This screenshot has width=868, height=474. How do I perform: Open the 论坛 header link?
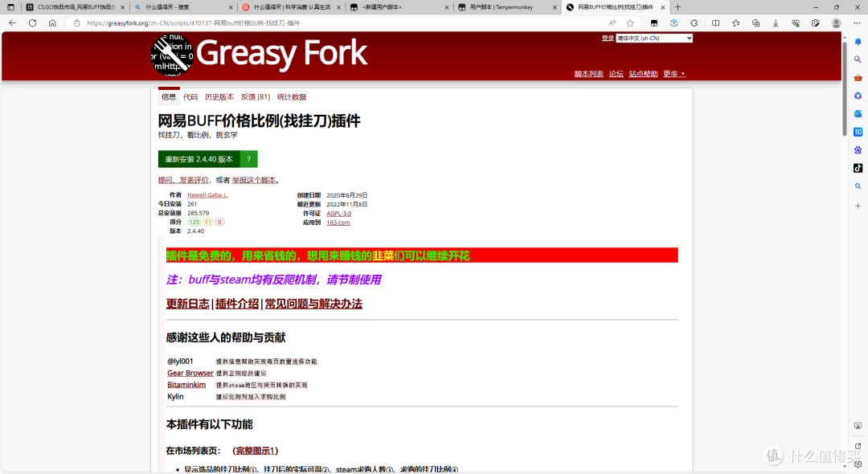pos(616,74)
